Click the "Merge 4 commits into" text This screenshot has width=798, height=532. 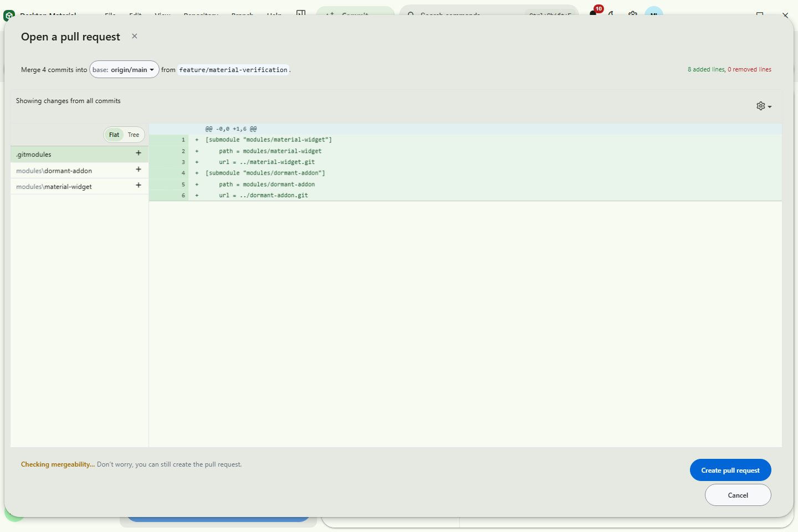[x=54, y=70]
